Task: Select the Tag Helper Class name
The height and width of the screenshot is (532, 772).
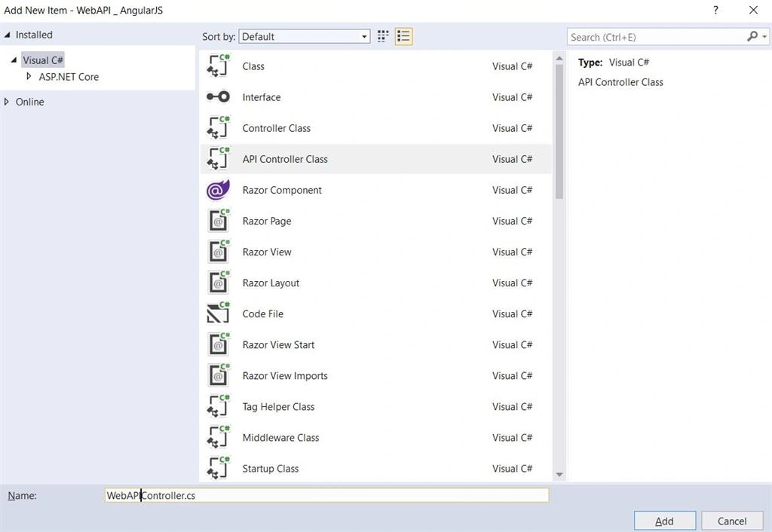Action: pyautogui.click(x=278, y=407)
